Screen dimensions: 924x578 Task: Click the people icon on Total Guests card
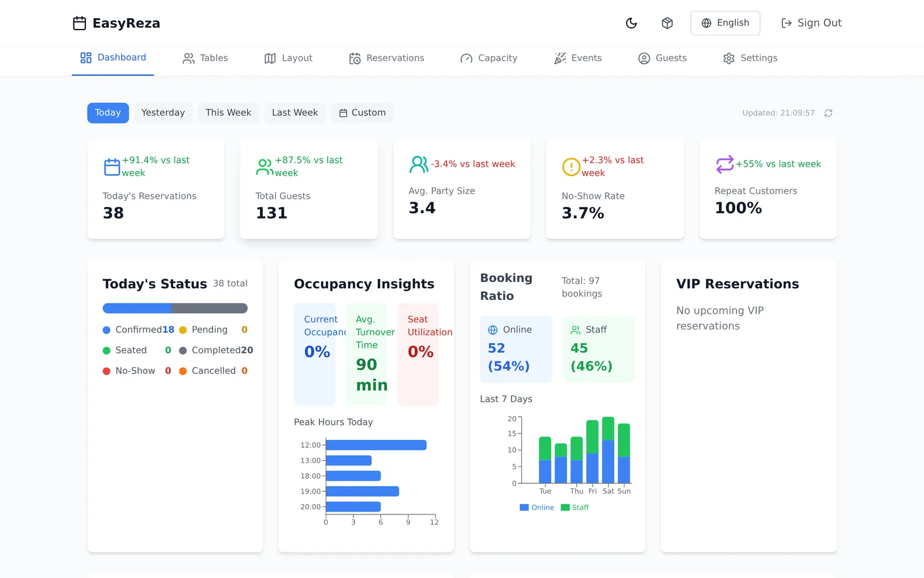point(265,167)
